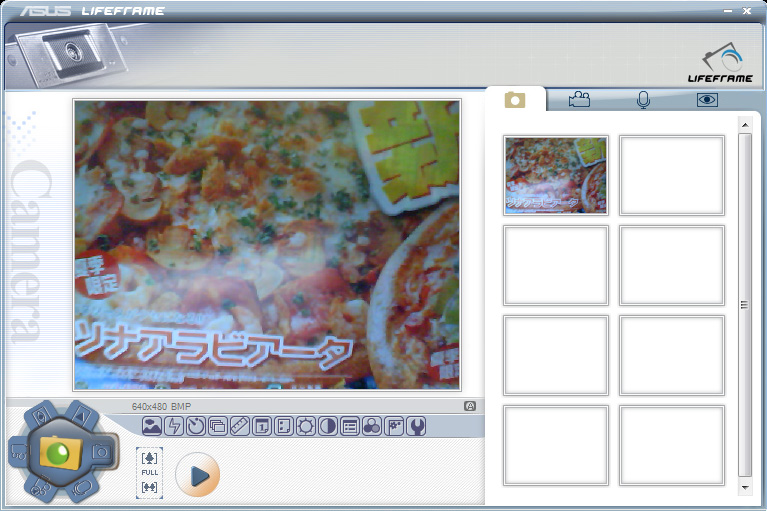This screenshot has width=767, height=511.
Task: Click the central green capture button
Action: [x=61, y=452]
